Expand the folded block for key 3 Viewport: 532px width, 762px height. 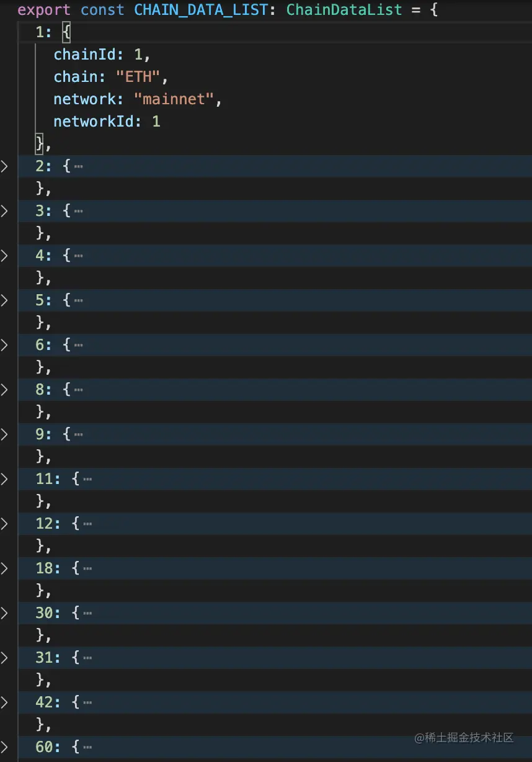5,211
